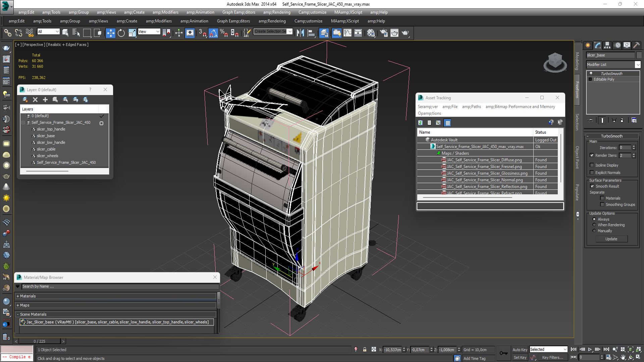Refresh the Asset Tracking list
644x362 pixels.
click(420, 123)
